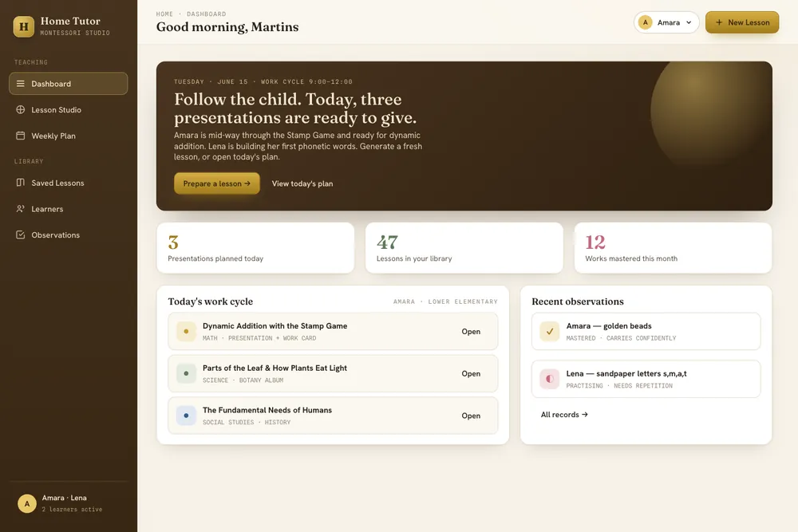The width and height of the screenshot is (798, 532).
Task: Open the All records link
Action: (564, 415)
